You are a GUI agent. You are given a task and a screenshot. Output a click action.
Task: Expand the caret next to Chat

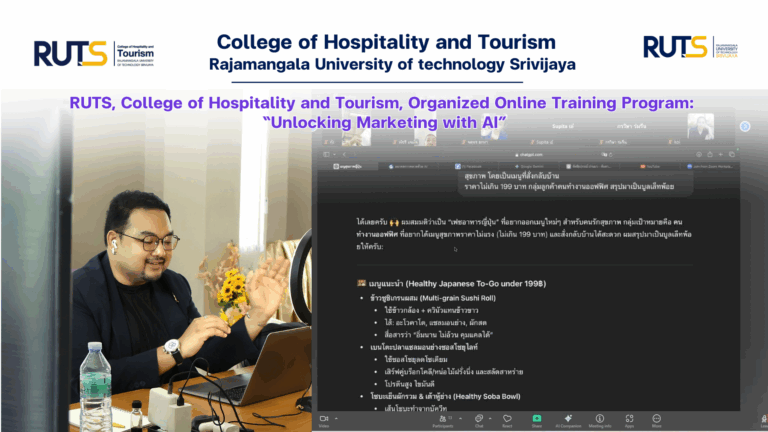(x=490, y=419)
